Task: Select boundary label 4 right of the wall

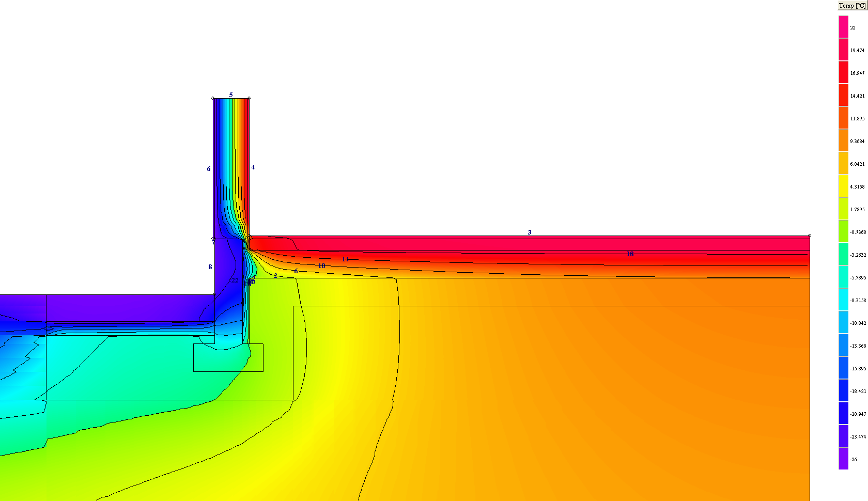Action: pos(253,167)
